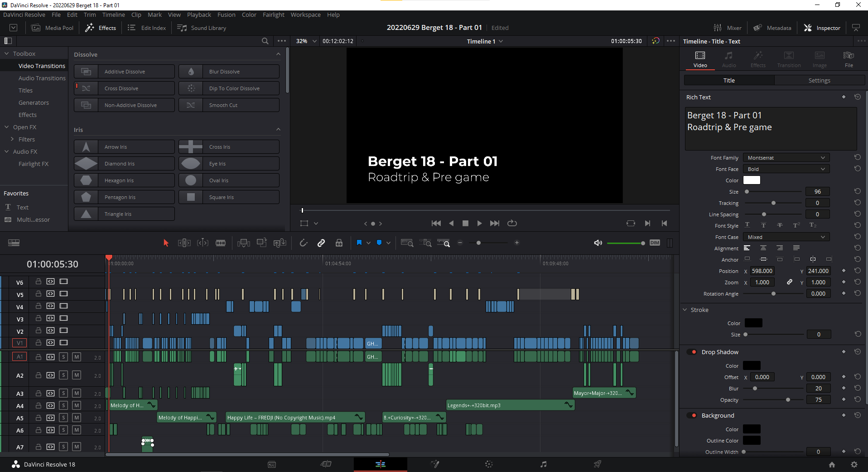Expand the Filters tree item
868x472 pixels.
12,139
